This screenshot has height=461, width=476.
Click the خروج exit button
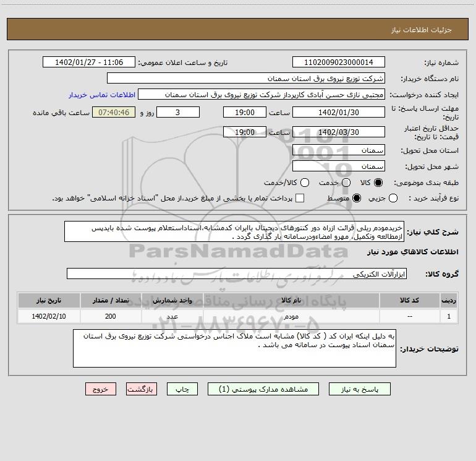click(101, 389)
